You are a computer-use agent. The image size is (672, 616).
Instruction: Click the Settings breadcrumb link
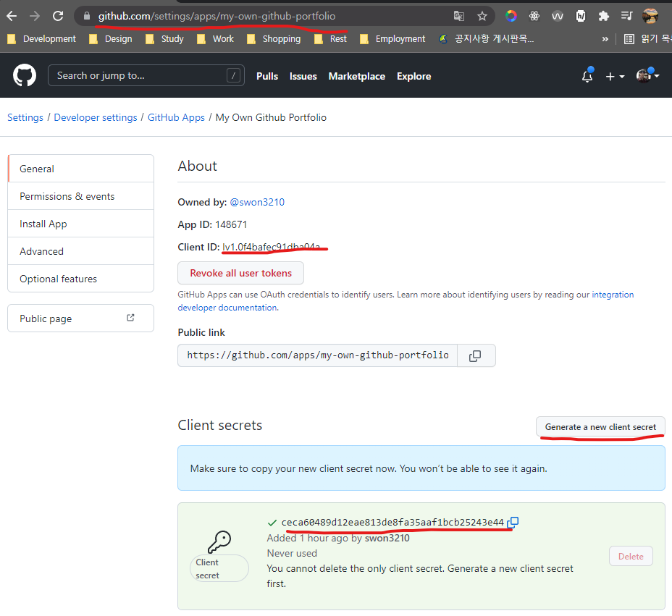coord(25,117)
